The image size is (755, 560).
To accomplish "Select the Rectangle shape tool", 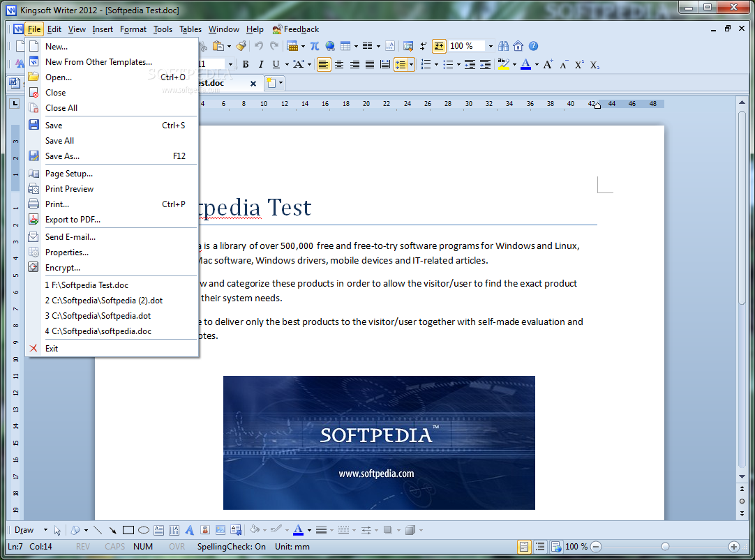I will click(x=128, y=530).
